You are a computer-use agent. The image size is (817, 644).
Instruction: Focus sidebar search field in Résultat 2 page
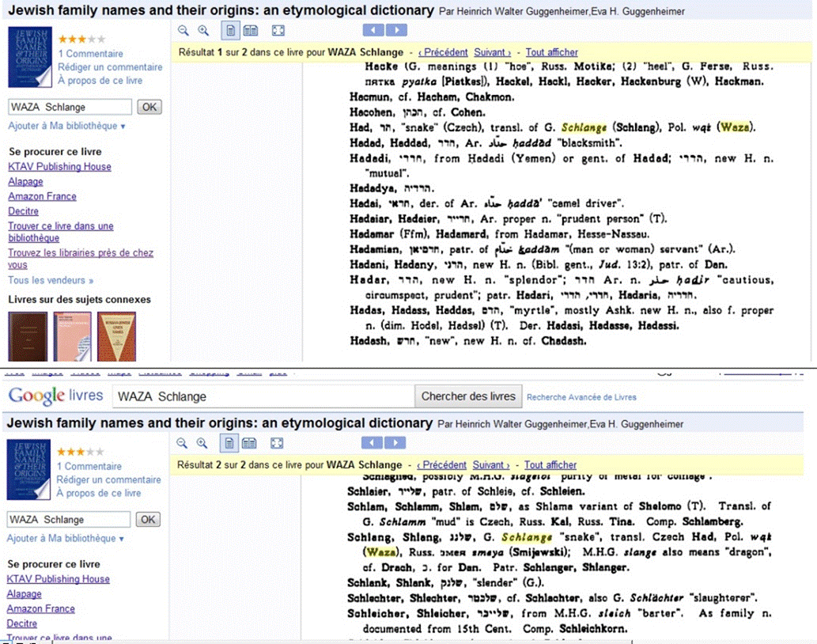coord(68,520)
